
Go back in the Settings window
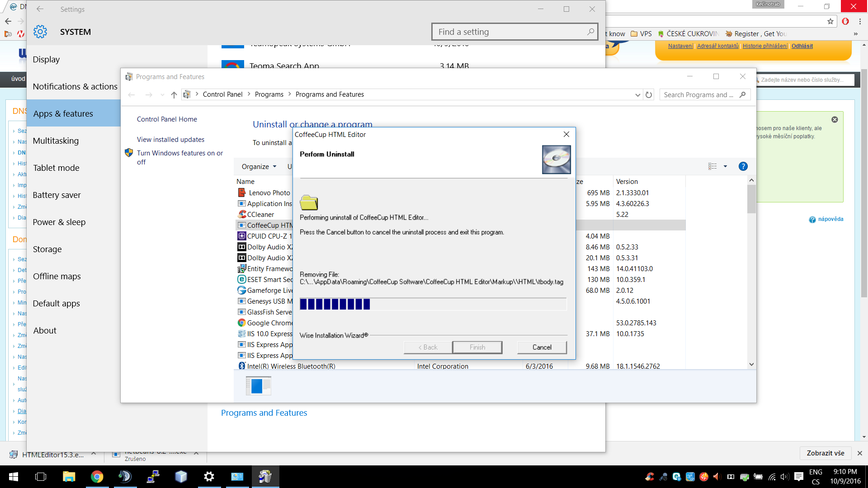point(40,9)
